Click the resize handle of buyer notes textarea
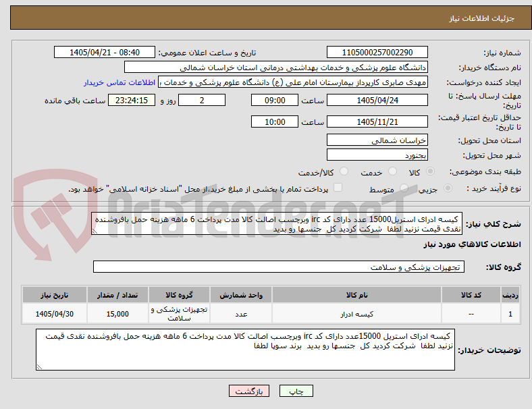This screenshot has height=409, width=532. tap(39, 366)
